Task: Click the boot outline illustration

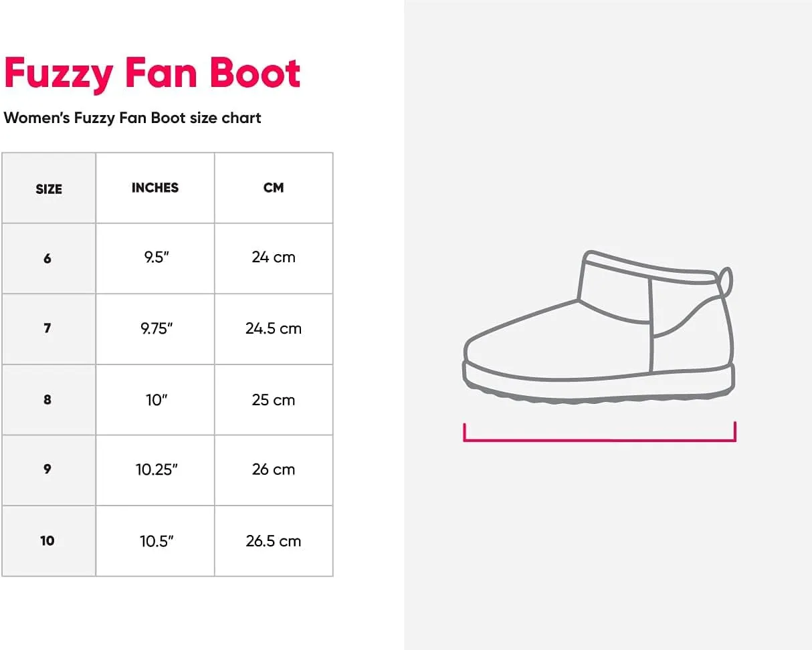Action: coord(599,326)
